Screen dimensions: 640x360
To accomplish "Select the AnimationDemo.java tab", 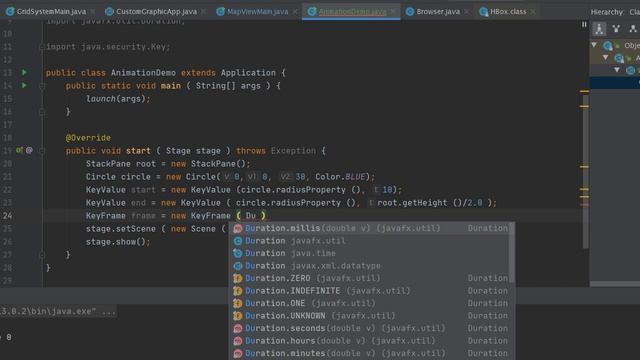I will 352,12.
